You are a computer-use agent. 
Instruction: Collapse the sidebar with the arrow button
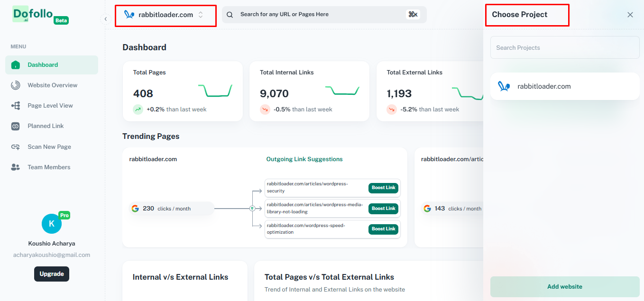[105, 19]
